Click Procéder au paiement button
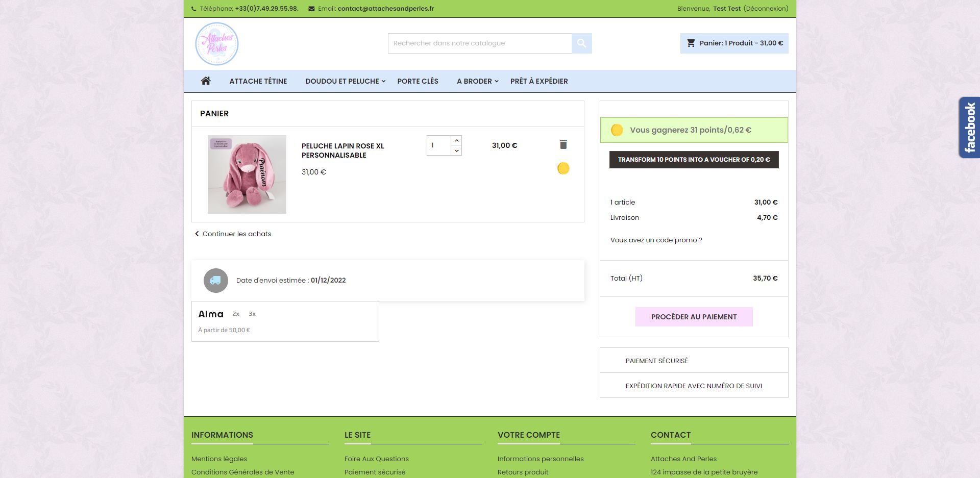 click(x=694, y=317)
